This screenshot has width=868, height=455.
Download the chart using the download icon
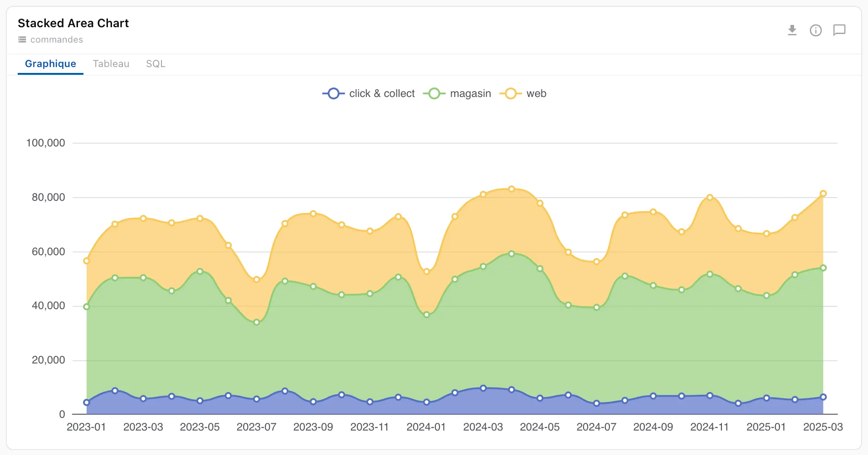(792, 30)
